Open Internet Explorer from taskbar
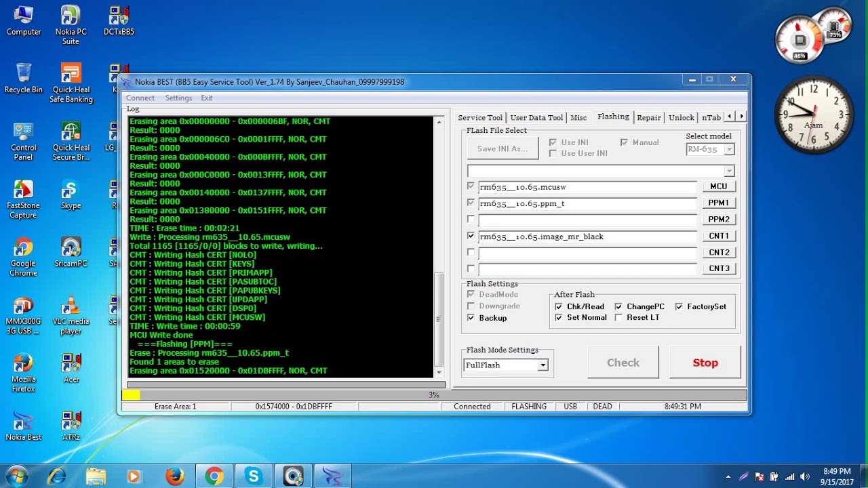868x488 pixels. tap(57, 476)
